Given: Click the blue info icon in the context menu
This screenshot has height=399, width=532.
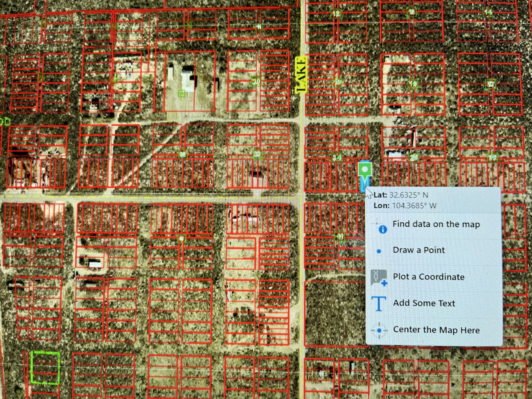Looking at the screenshot, I should (x=383, y=229).
